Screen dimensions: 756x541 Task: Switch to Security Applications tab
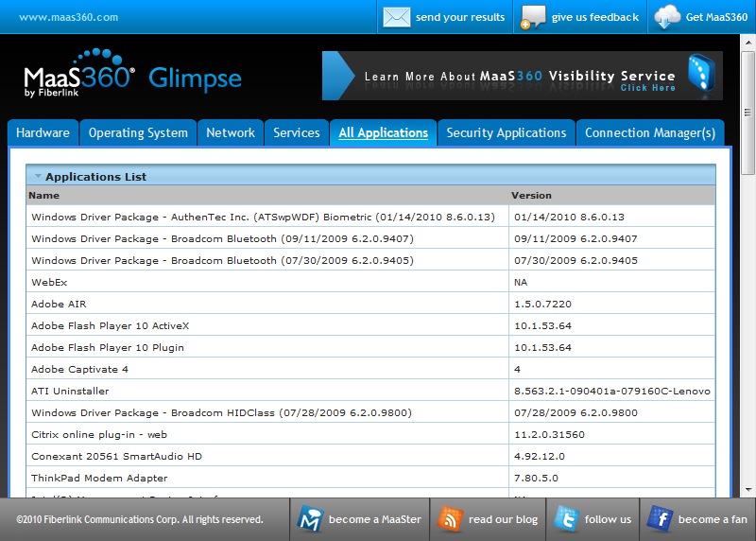[x=507, y=132]
